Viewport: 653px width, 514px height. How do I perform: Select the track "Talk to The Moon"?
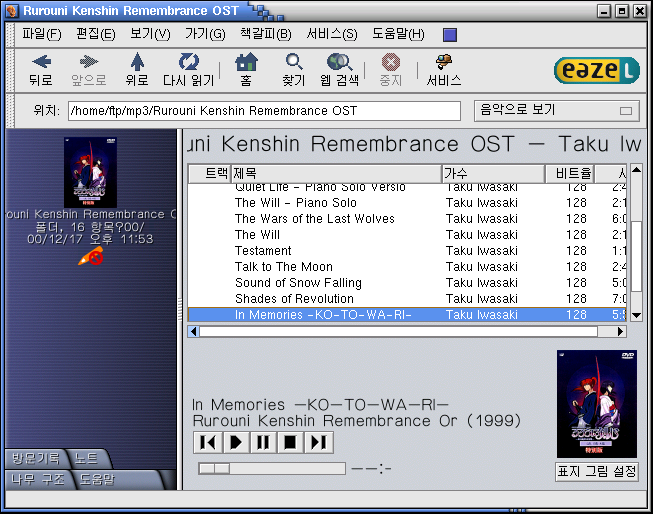tap(407, 267)
